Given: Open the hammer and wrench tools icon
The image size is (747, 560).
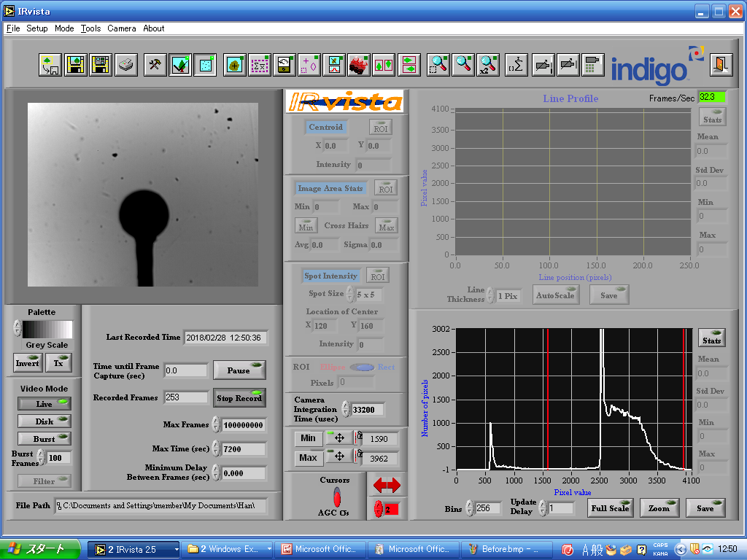Looking at the screenshot, I should coord(155,65).
